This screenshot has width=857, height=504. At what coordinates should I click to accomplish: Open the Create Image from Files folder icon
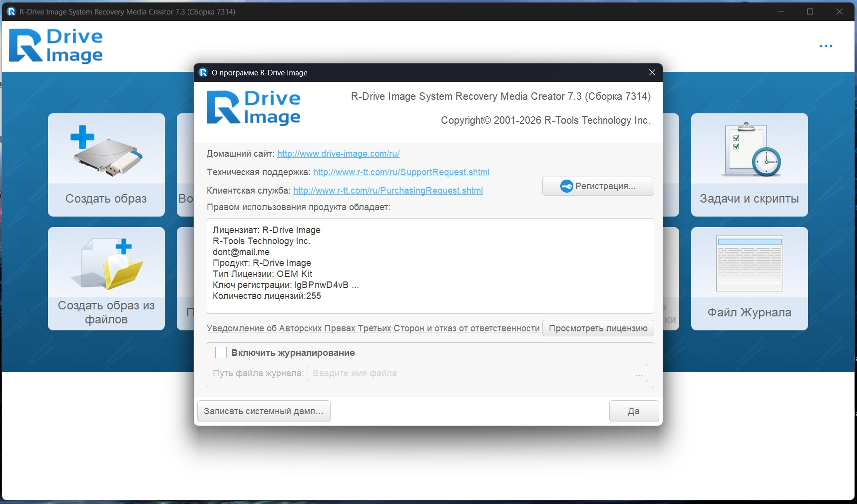tap(107, 264)
